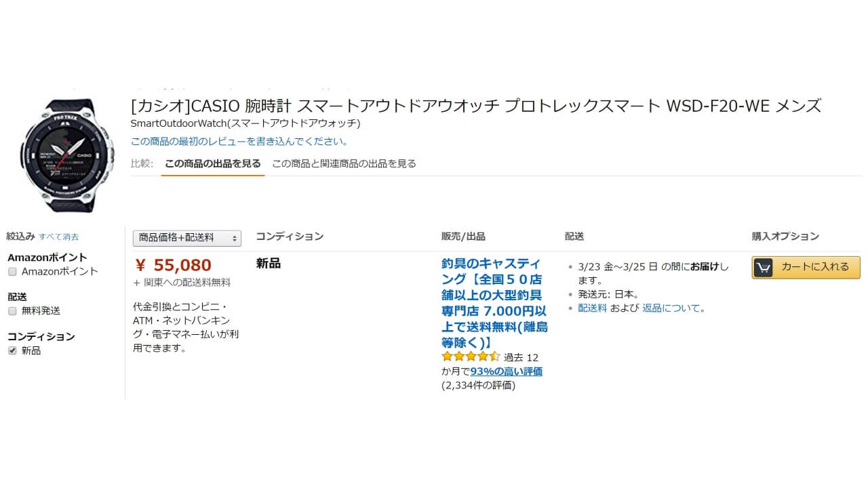This screenshot has height=488, width=868.
Task: Click the 販売/出品 column header
Action: tap(463, 237)
